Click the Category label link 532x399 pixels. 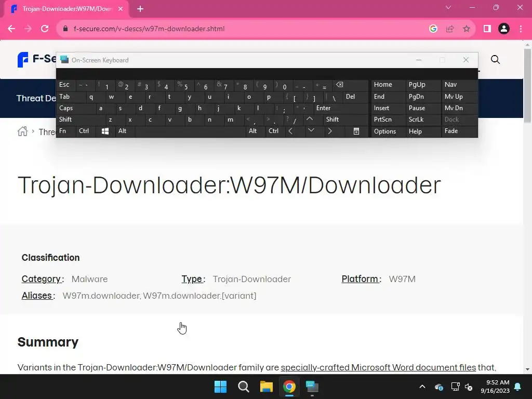click(41, 279)
